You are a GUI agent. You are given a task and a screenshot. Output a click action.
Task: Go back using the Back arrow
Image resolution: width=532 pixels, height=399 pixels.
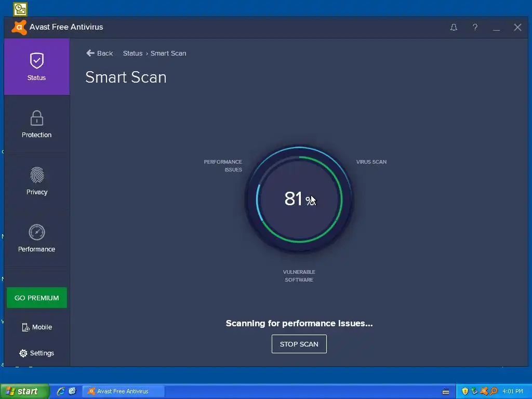pyautogui.click(x=99, y=54)
